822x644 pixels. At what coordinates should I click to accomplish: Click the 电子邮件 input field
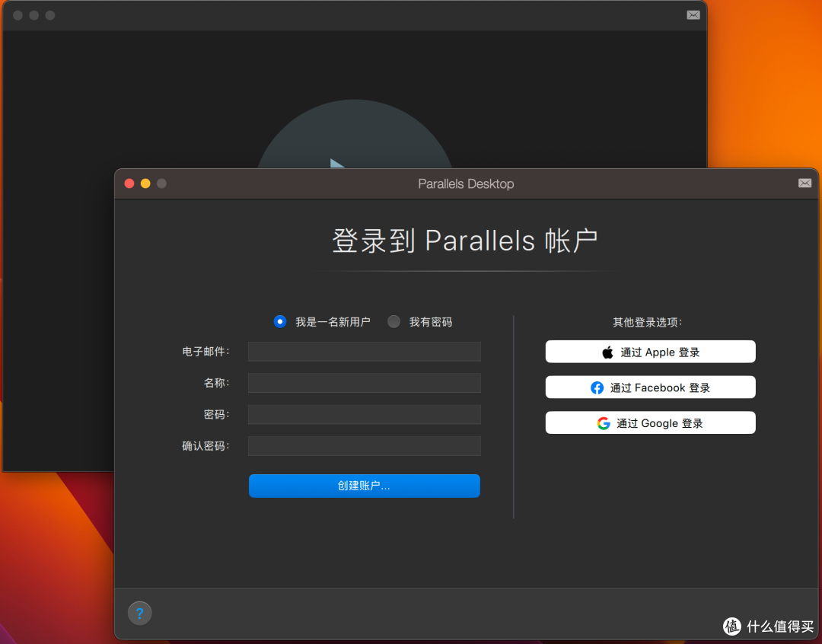(365, 352)
